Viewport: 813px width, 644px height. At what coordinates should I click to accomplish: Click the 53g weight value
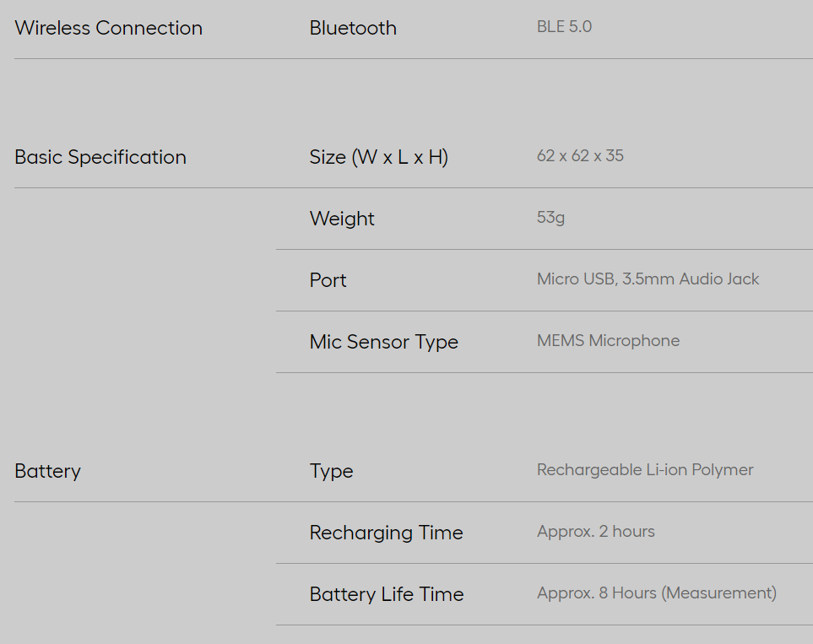(550, 218)
